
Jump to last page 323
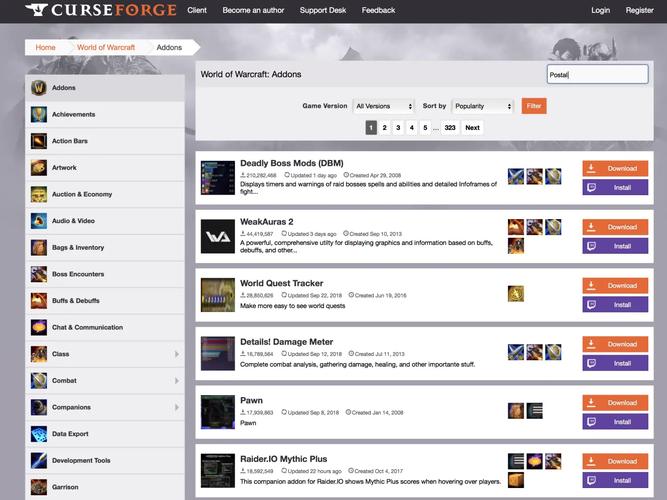(450, 128)
